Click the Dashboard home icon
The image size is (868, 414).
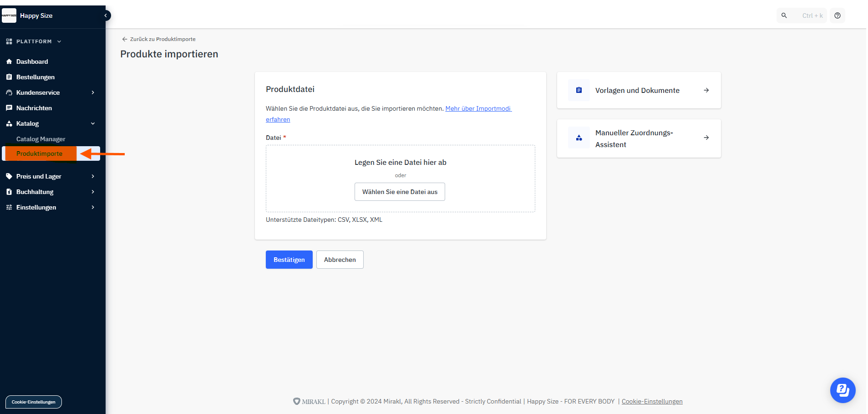tap(9, 61)
